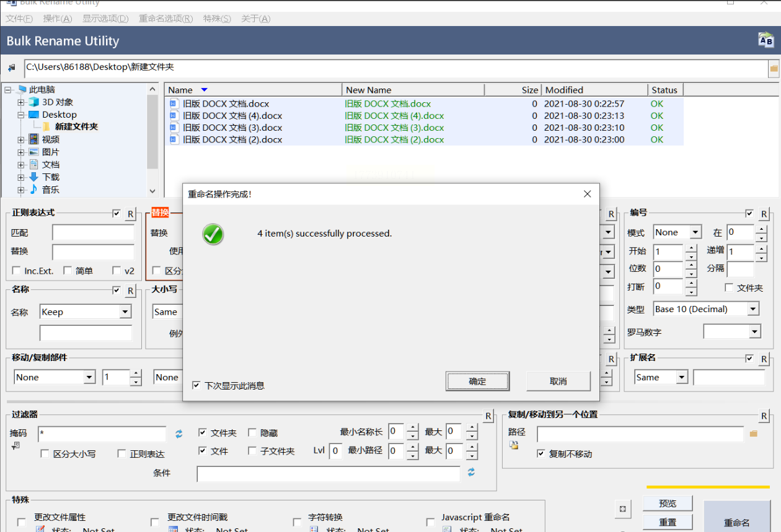
Task: Open the 罗马数字 dropdown
Action: coord(754,332)
